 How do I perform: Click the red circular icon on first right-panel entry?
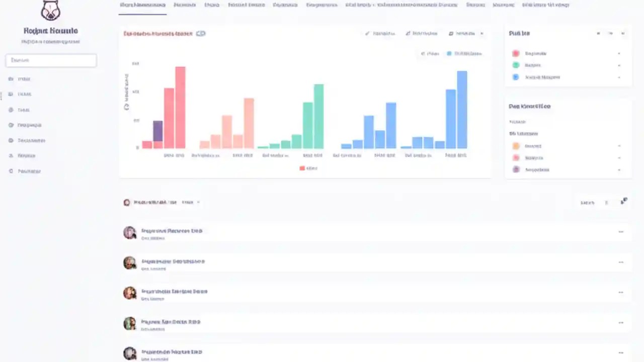point(516,53)
